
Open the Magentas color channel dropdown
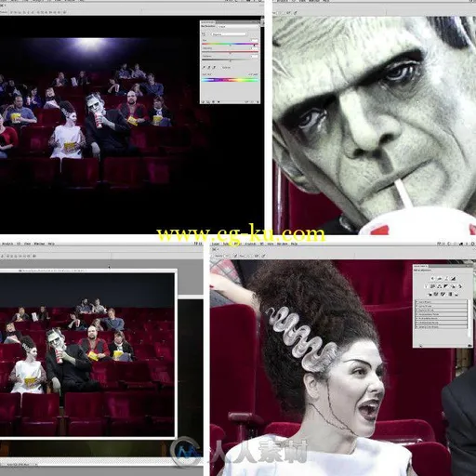230,34
